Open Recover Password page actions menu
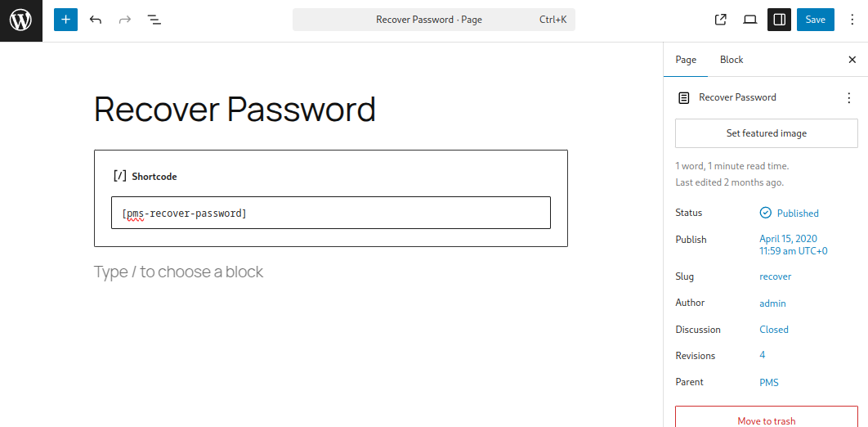868x427 pixels. point(849,98)
